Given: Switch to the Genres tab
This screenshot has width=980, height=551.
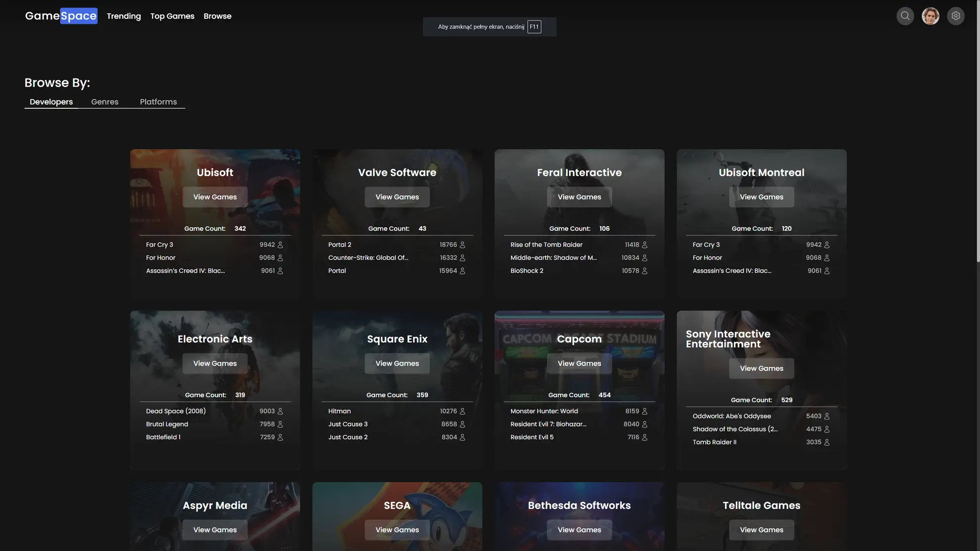Looking at the screenshot, I should pos(104,101).
